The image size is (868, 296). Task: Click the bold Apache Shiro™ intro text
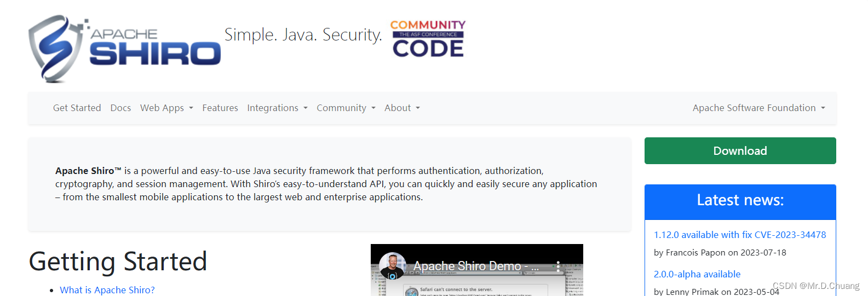click(88, 171)
